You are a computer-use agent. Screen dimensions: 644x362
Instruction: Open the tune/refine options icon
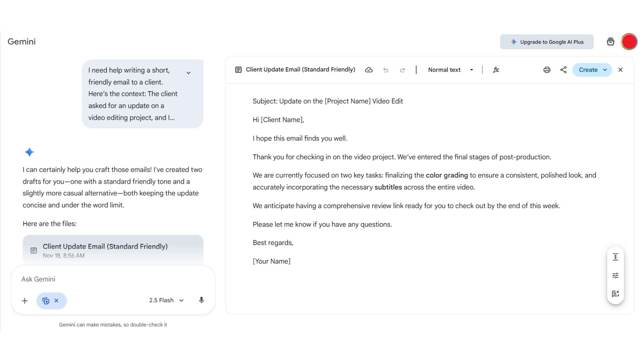coord(615,275)
